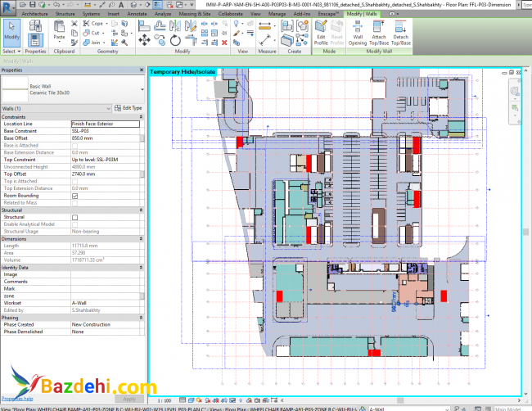Select the Attach Top/Base tool
Viewport: 532px width, 411px height.
tap(380, 31)
